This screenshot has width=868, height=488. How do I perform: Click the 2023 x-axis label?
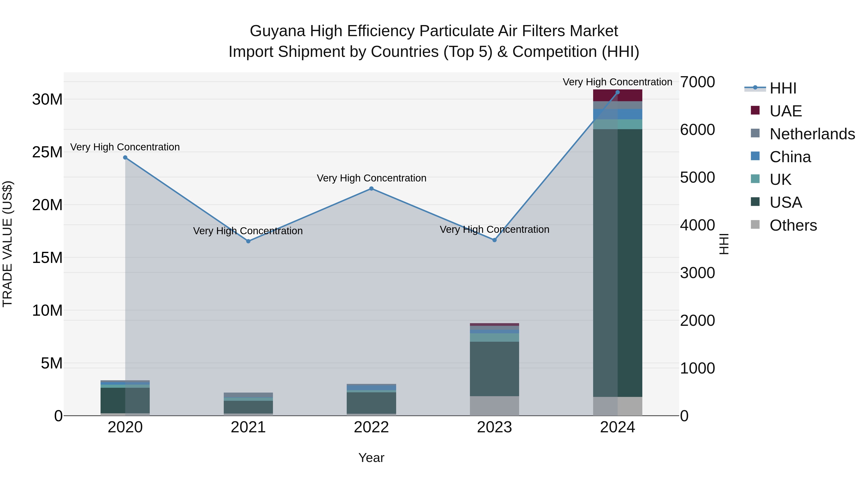(x=495, y=427)
